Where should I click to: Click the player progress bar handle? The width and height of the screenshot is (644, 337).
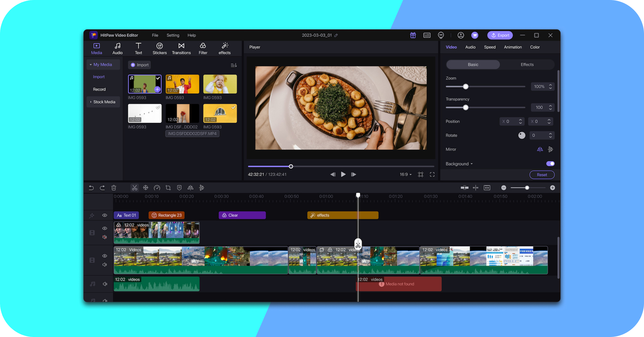[291, 166]
